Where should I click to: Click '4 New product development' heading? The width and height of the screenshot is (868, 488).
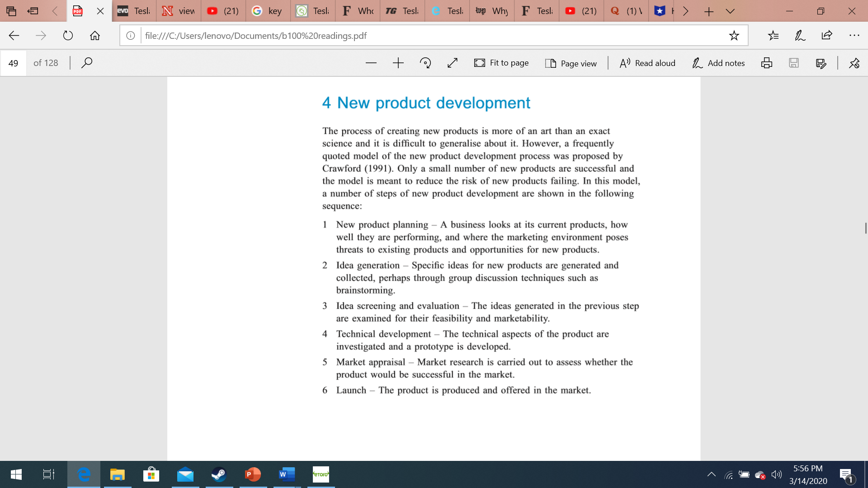coord(426,103)
